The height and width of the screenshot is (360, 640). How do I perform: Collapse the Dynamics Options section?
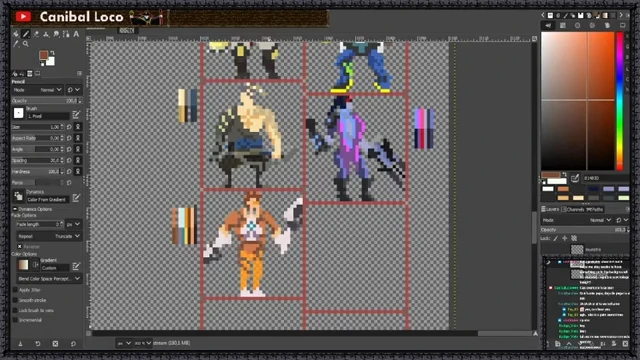click(x=15, y=209)
